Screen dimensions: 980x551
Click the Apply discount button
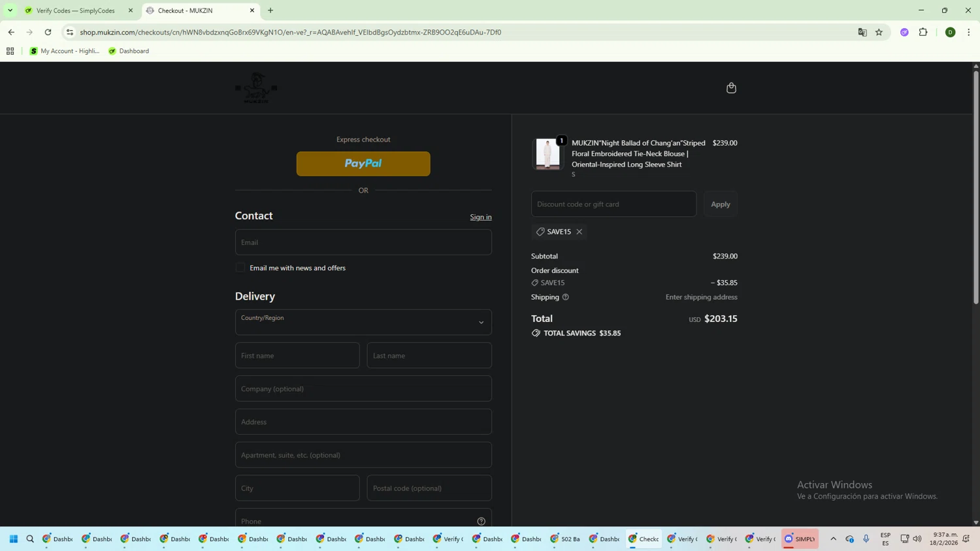pyautogui.click(x=721, y=204)
